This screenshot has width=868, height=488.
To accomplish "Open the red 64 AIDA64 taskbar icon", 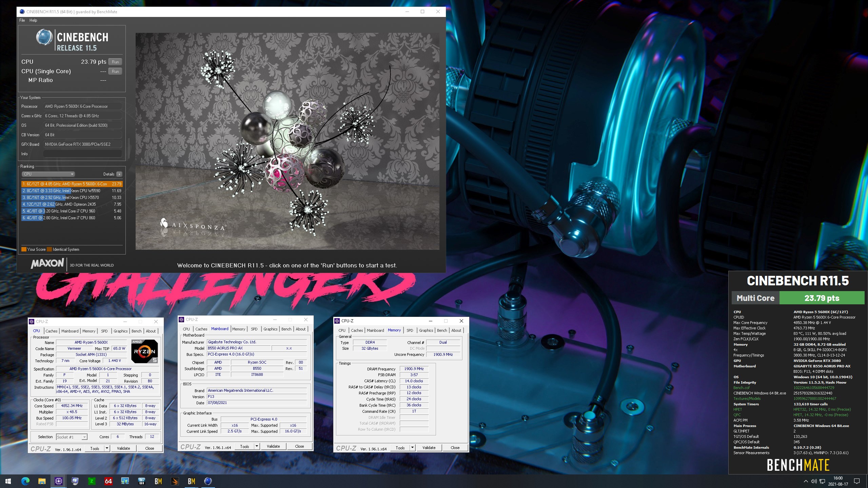I will [x=108, y=481].
